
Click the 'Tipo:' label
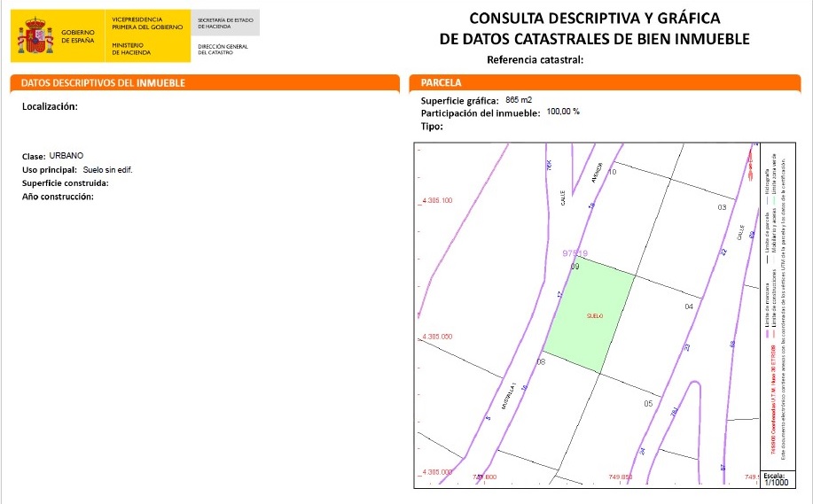[x=432, y=127]
